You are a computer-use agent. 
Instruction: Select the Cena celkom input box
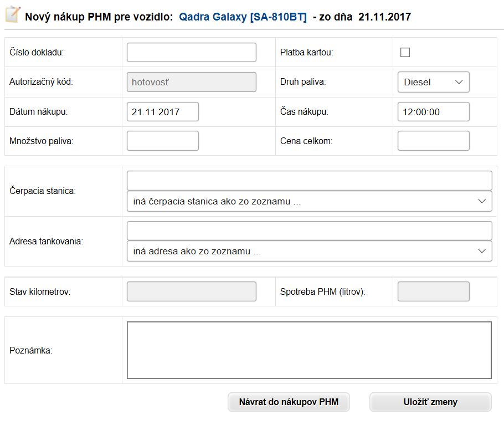tap(433, 141)
